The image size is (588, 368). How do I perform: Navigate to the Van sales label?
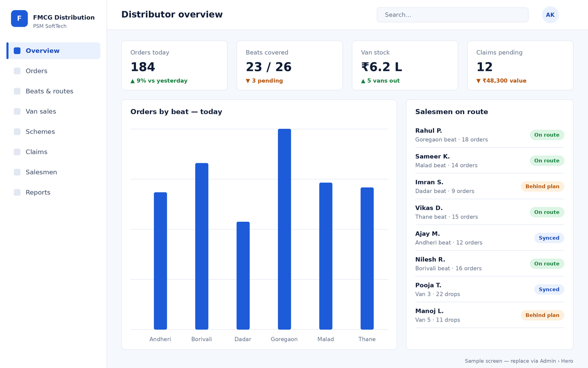click(41, 111)
